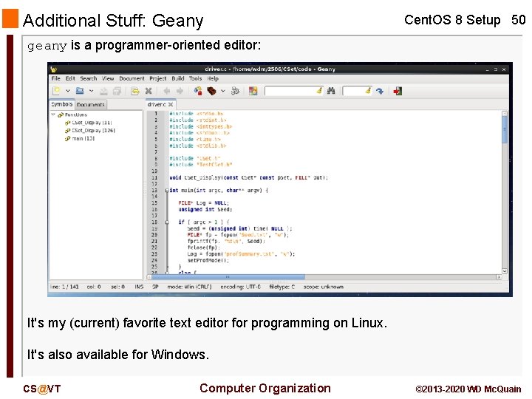Collapse the Functions tree node

point(53,115)
